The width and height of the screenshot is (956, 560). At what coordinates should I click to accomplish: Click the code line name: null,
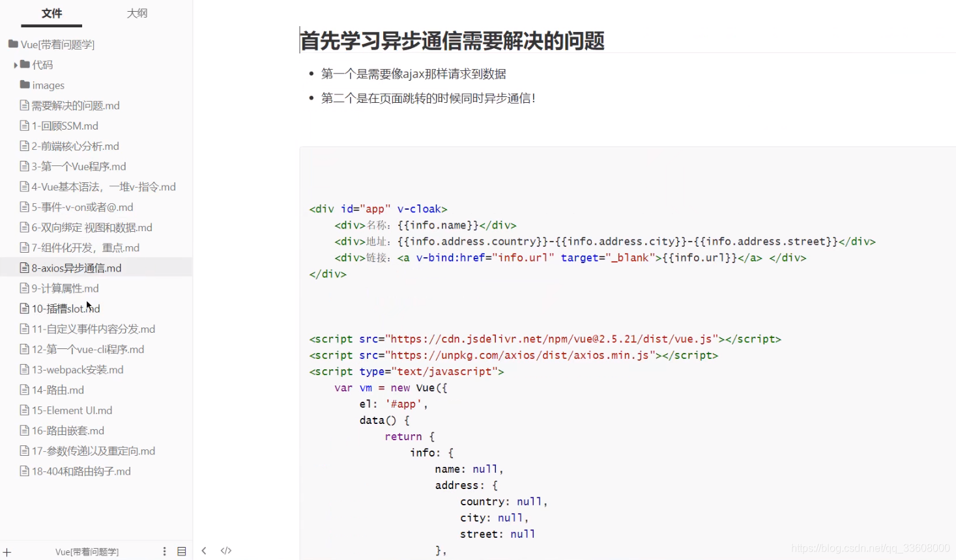pyautogui.click(x=469, y=469)
